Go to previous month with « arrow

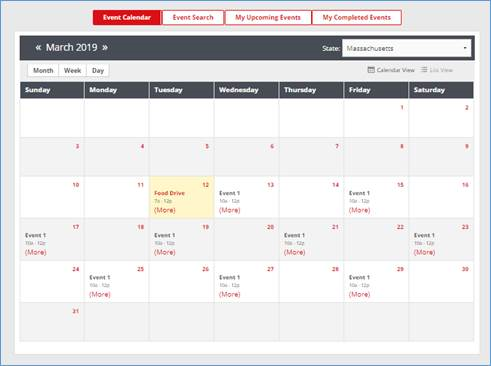point(38,47)
